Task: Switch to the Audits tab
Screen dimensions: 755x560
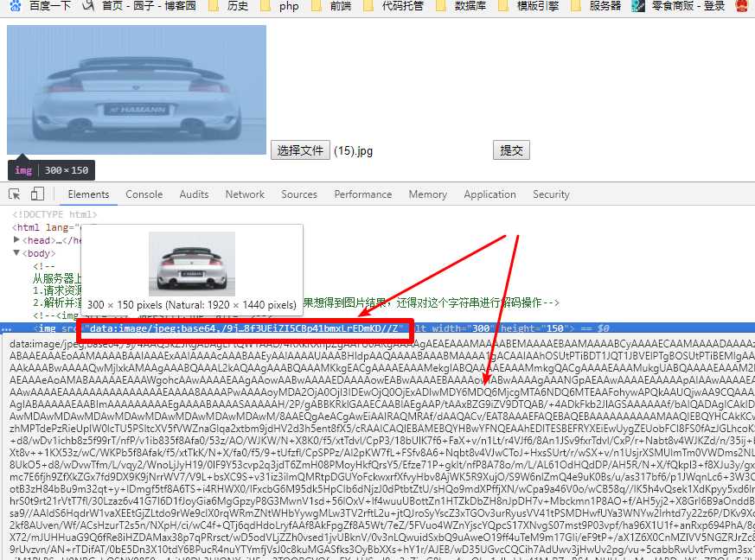Action: pos(194,194)
